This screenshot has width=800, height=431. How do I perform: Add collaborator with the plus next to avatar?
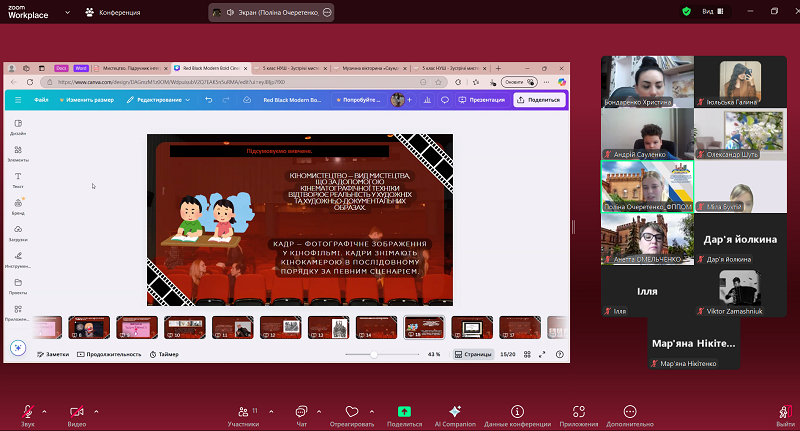[x=409, y=100]
